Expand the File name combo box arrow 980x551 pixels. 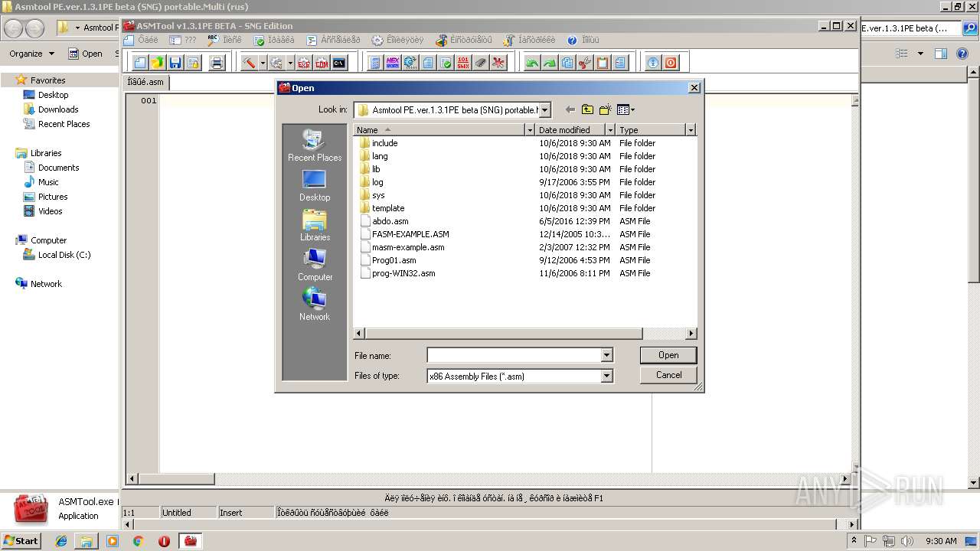[606, 355]
